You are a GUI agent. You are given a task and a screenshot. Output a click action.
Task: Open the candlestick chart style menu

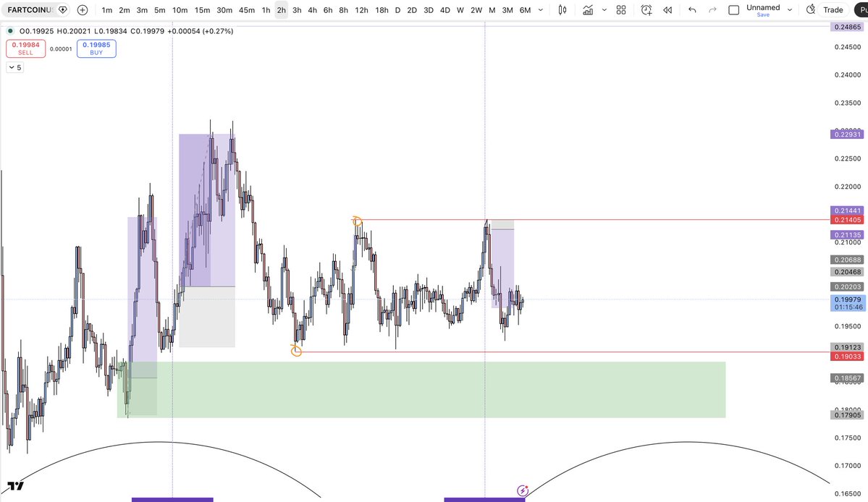tap(562, 10)
